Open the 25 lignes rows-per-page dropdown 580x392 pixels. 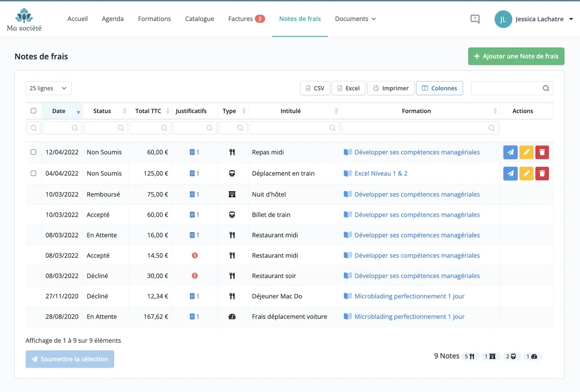(x=48, y=88)
